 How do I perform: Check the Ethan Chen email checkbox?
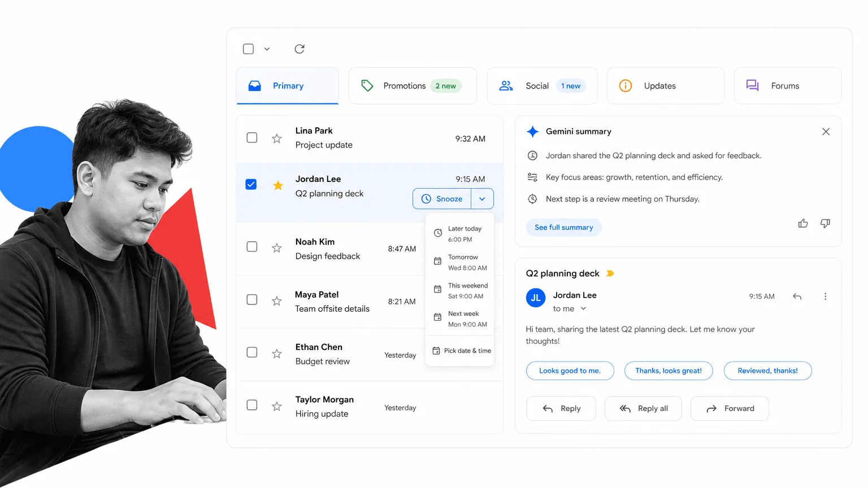tap(252, 352)
